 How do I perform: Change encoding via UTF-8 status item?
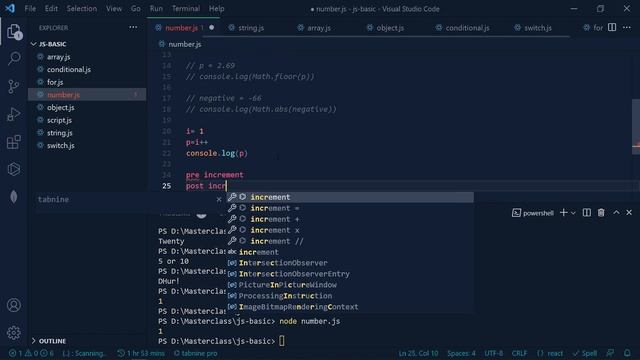[493, 353]
